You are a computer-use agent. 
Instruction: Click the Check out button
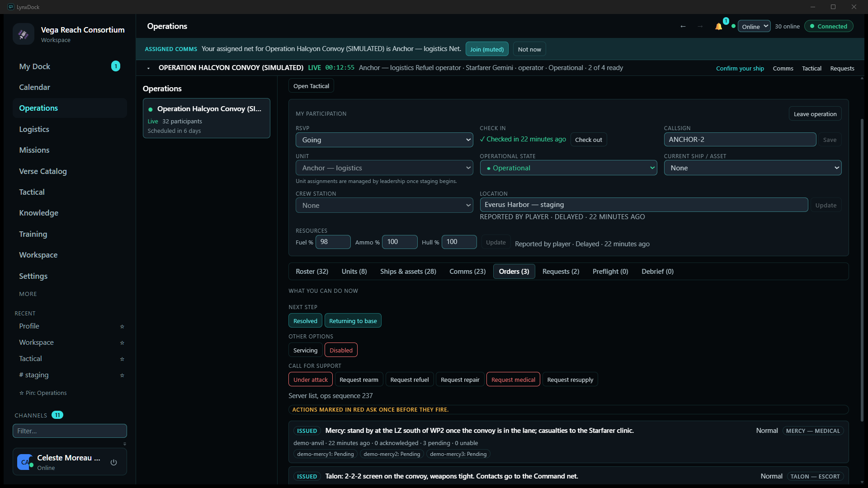588,140
